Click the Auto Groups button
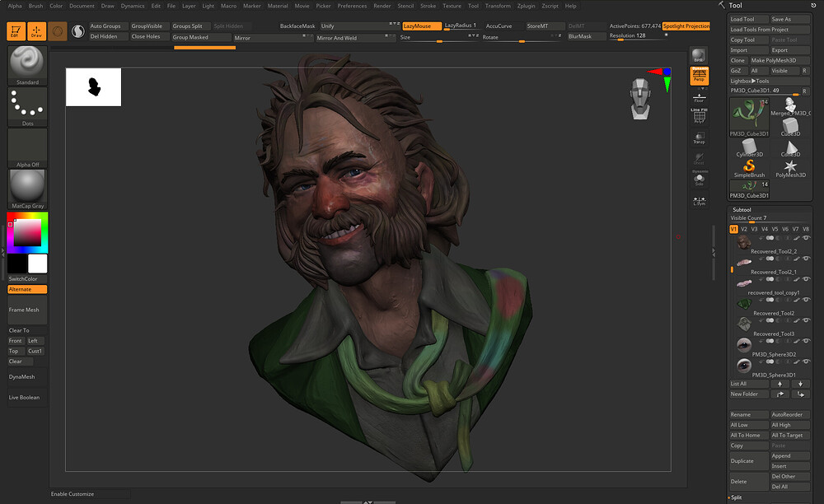The height and width of the screenshot is (504, 824). click(108, 26)
